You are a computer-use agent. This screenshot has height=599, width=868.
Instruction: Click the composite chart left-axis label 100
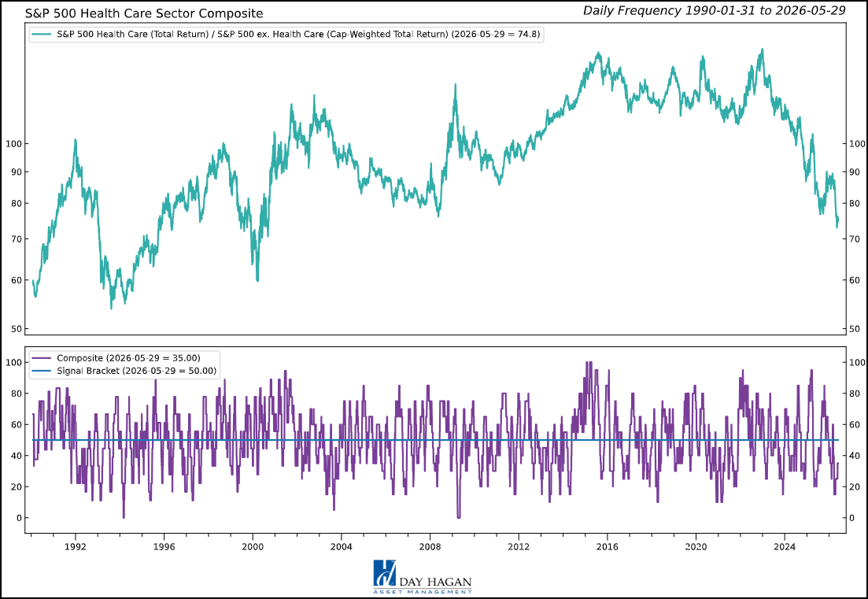(14, 363)
